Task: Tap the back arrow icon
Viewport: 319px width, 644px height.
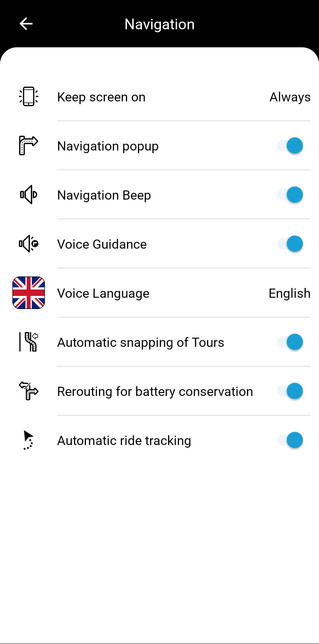Action: (x=26, y=24)
